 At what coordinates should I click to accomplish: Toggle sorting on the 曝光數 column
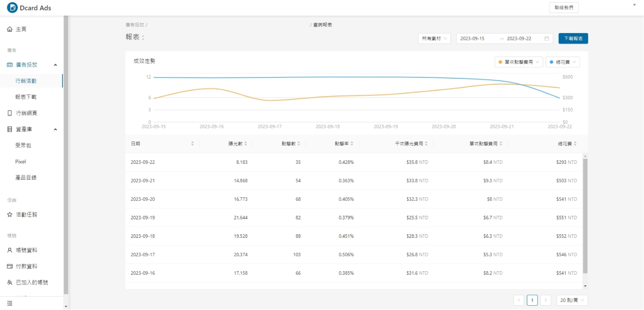(x=246, y=143)
